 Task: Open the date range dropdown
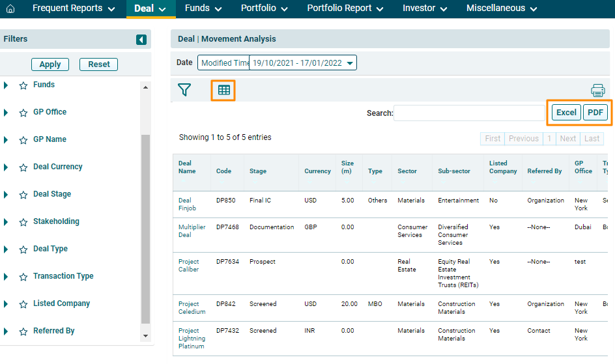(350, 63)
